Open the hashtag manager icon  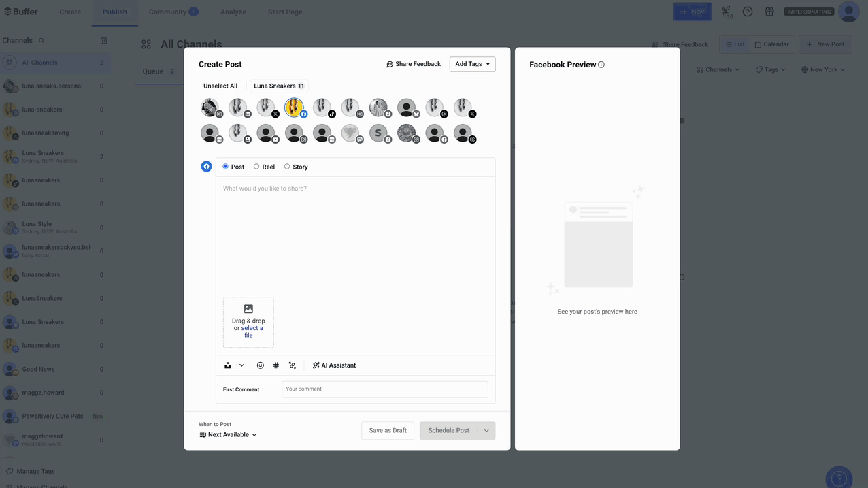276,365
